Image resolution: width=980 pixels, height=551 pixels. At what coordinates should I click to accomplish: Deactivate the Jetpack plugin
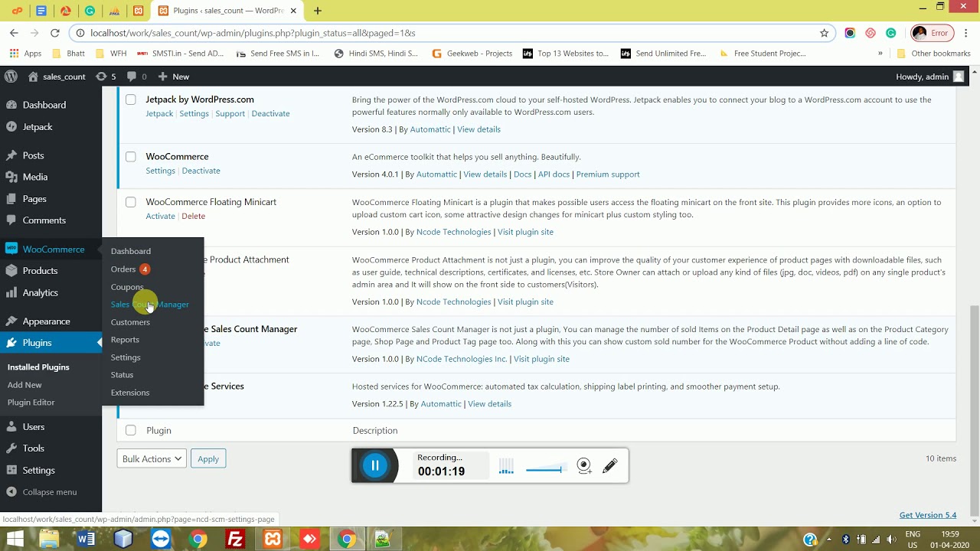tap(270, 113)
